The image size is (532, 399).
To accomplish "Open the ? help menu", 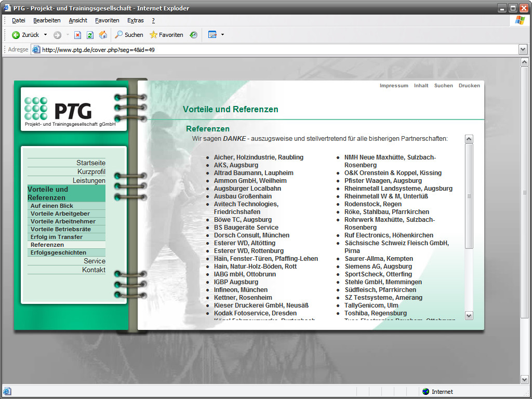I will click(153, 20).
